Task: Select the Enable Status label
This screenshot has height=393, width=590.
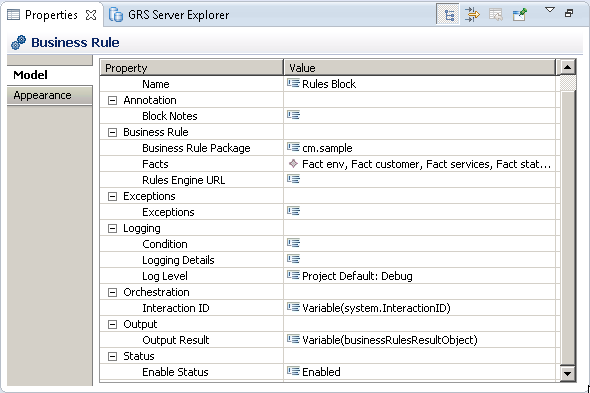Action: (175, 372)
